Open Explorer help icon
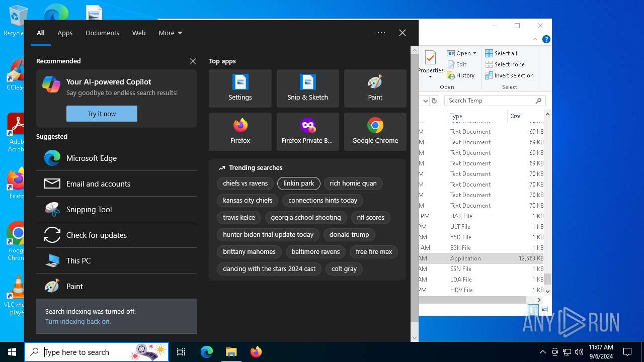 coord(546,39)
